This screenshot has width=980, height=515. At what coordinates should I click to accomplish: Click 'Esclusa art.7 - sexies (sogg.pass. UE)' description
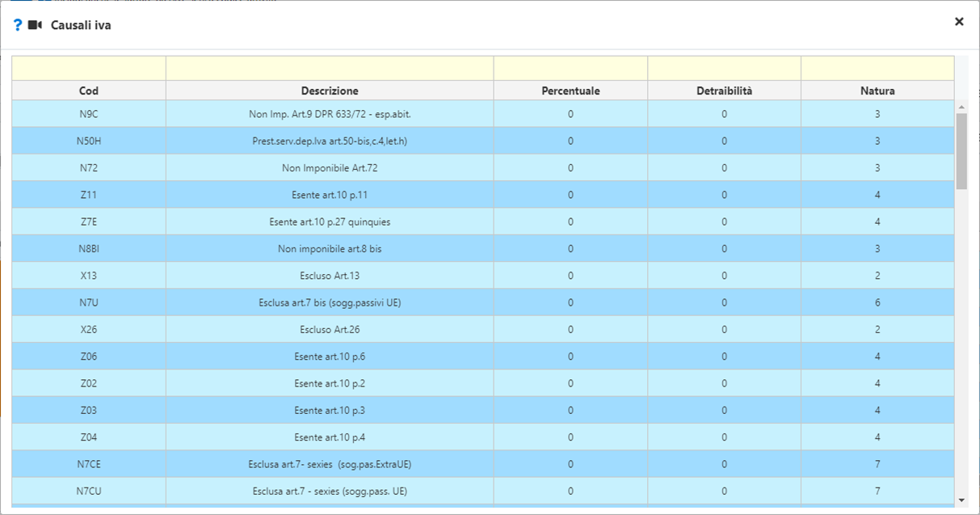pyautogui.click(x=330, y=491)
